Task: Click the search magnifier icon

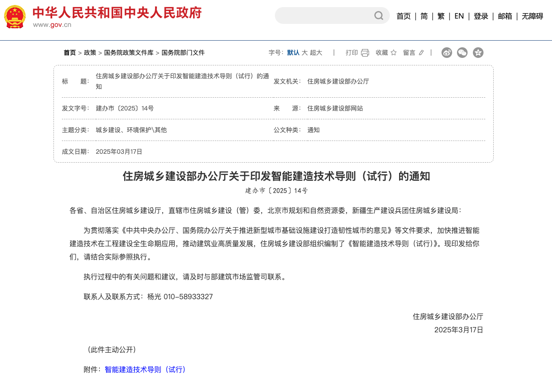Action: [379, 16]
